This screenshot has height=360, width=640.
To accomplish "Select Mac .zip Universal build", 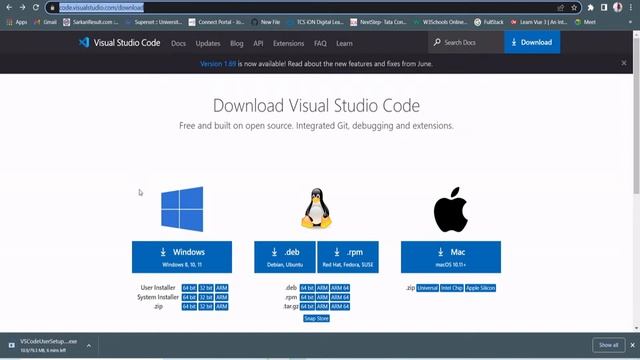I will 427,288.
